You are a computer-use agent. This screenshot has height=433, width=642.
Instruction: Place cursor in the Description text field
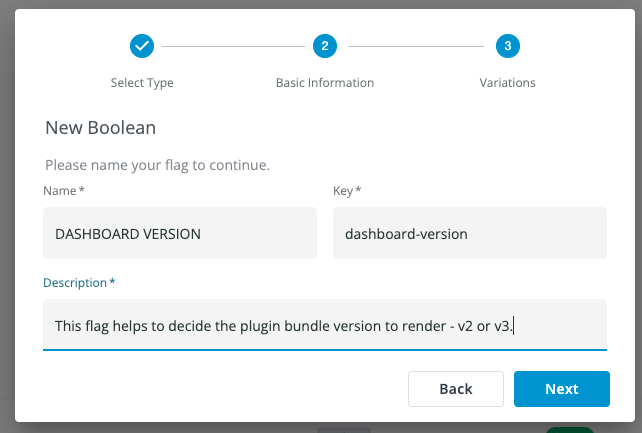(325, 325)
